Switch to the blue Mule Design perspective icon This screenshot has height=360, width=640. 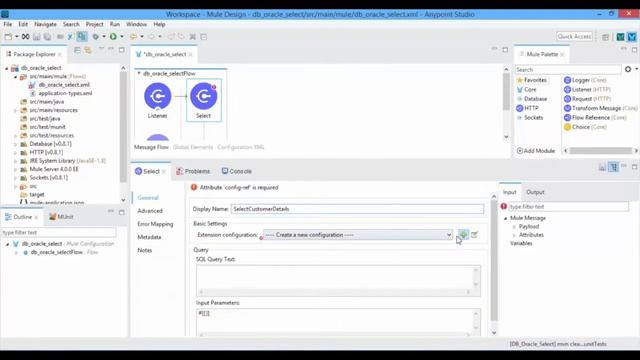tap(632, 37)
